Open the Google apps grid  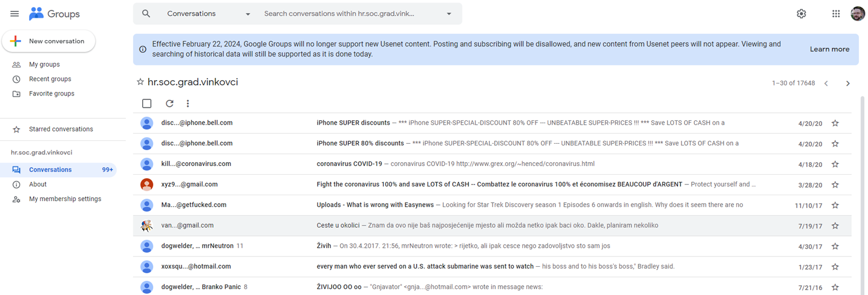click(x=836, y=14)
